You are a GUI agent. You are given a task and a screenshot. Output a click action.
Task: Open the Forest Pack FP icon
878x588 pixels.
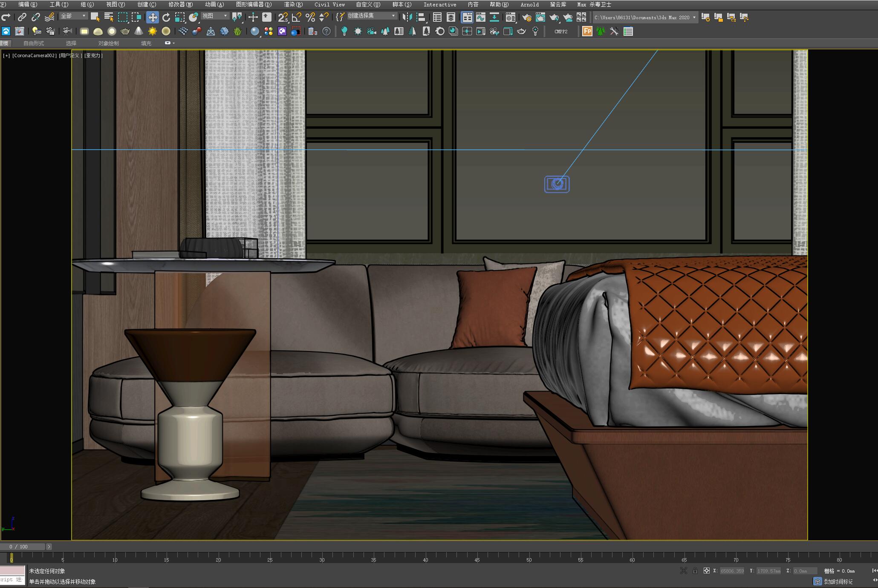tap(587, 31)
